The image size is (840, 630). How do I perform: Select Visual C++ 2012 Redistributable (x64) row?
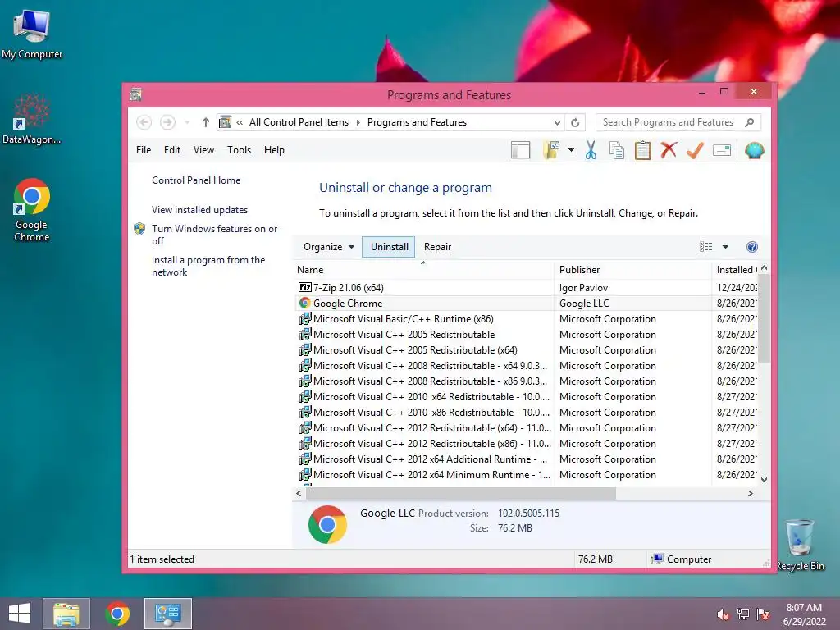pyautogui.click(x=527, y=428)
